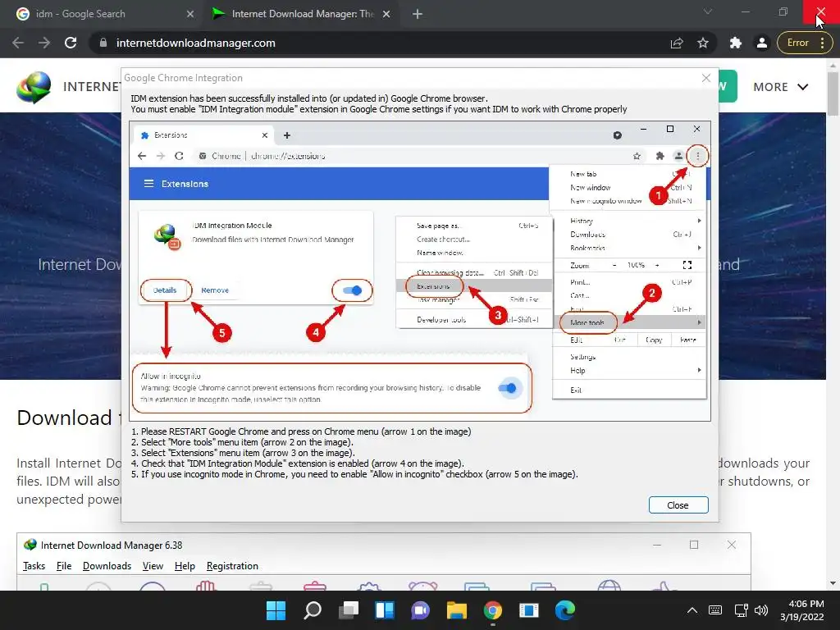Select the Internet Download Manager tab

(302, 14)
